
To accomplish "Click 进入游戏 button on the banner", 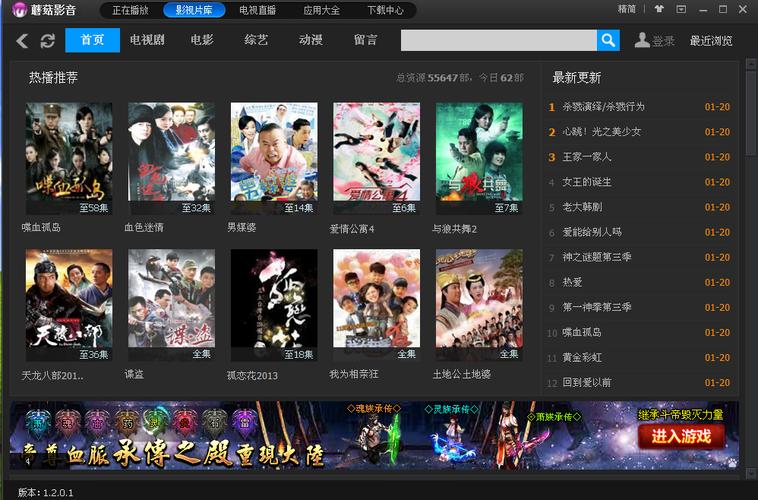I will (x=681, y=436).
